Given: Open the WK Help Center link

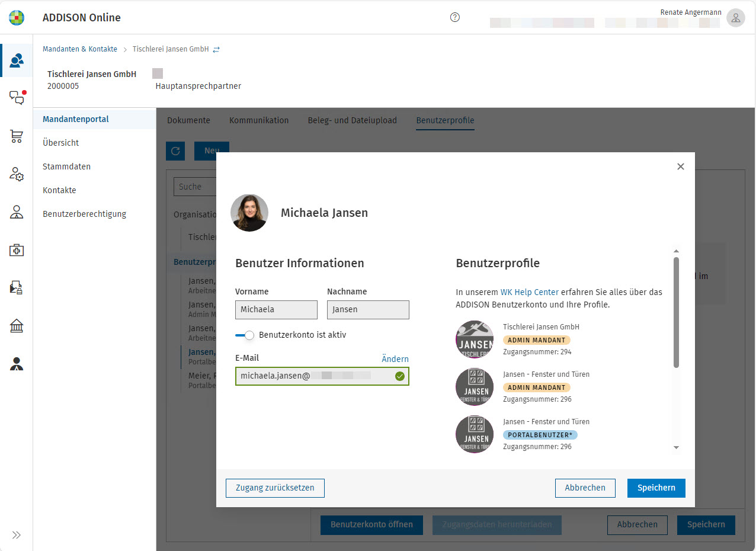Looking at the screenshot, I should click(x=530, y=292).
